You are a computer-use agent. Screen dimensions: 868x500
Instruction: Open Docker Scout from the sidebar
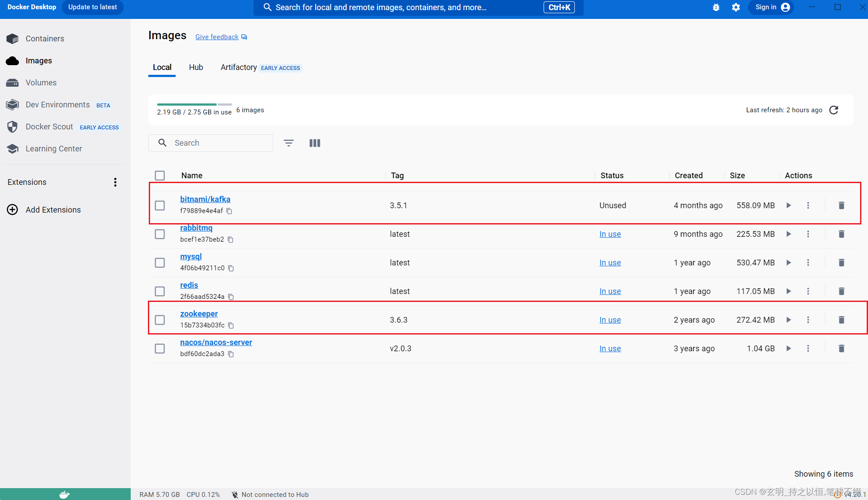click(x=49, y=126)
